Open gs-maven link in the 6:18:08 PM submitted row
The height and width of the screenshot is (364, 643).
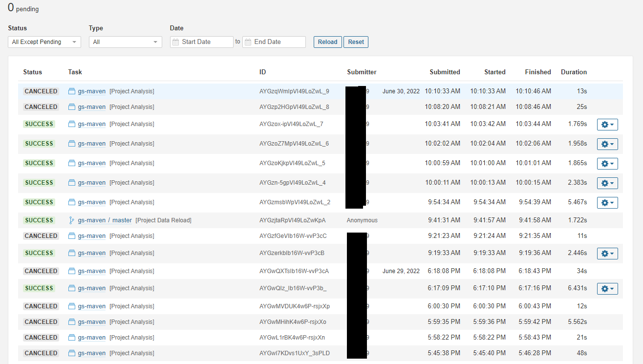pos(92,271)
